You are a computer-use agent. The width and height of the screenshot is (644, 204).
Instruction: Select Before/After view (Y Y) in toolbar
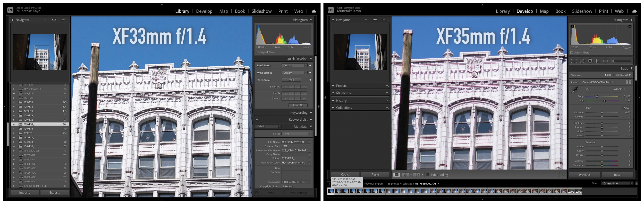point(417,175)
